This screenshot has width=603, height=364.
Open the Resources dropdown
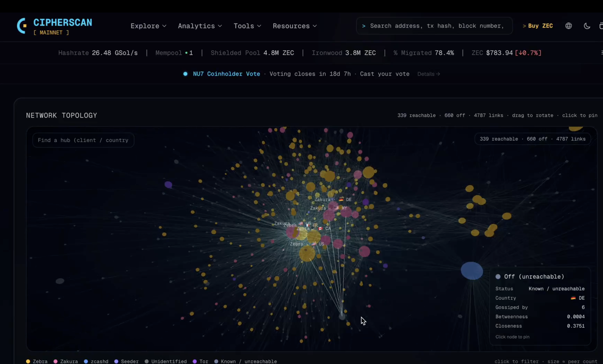(295, 26)
